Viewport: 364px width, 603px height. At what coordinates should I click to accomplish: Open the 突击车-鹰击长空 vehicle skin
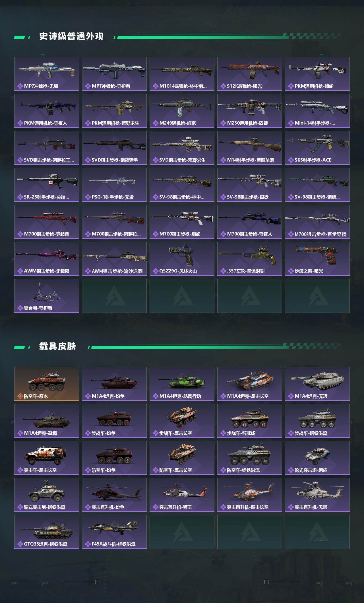47,458
